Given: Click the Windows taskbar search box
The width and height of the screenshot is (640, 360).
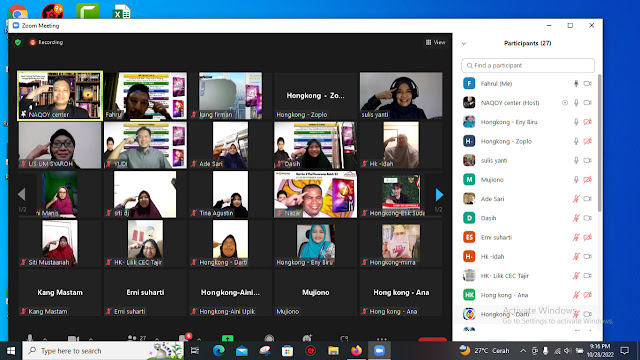Looking at the screenshot, I should pos(104,351).
